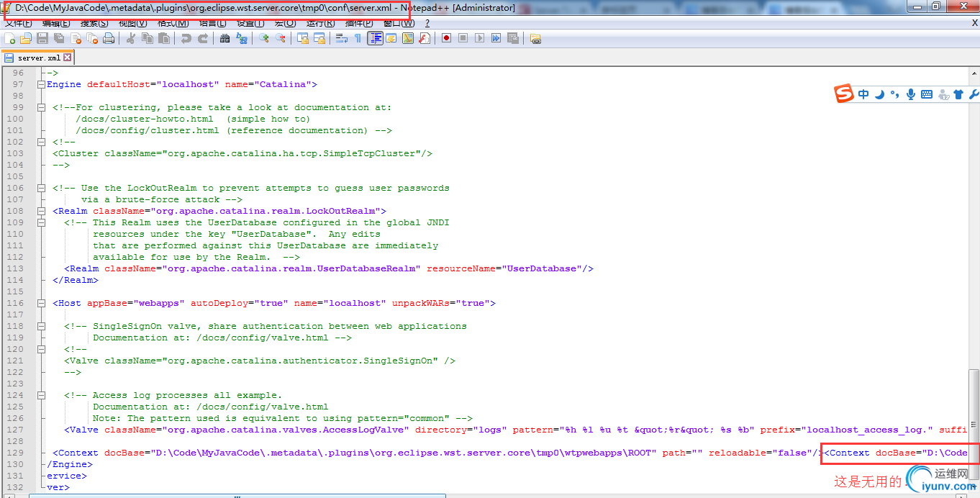Toggle show all characters pilcrow icon
The image size is (980, 498).
point(358,38)
